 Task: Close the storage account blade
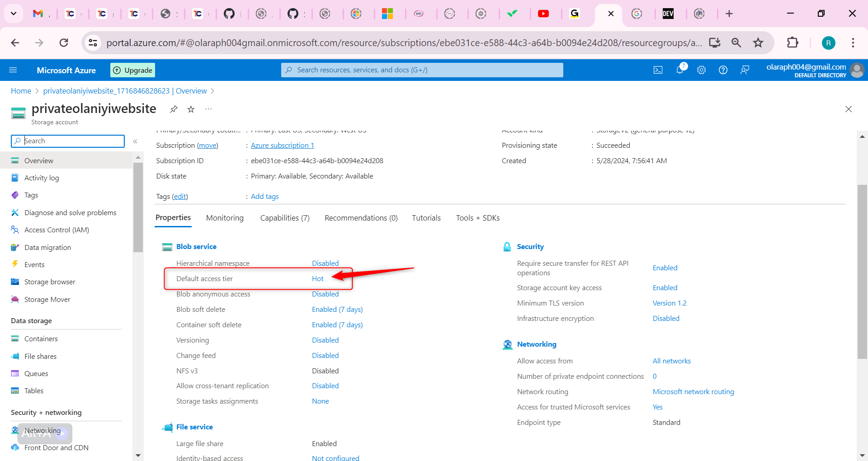coord(849,109)
